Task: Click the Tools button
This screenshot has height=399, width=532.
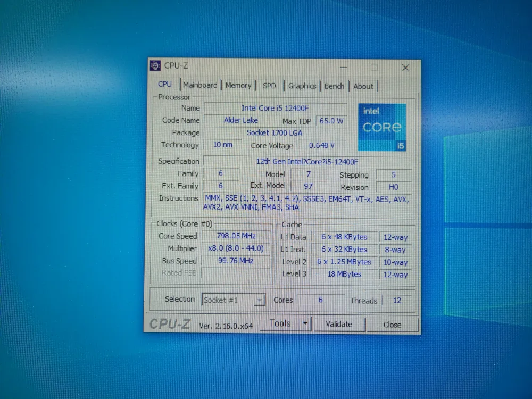Action: tap(280, 323)
